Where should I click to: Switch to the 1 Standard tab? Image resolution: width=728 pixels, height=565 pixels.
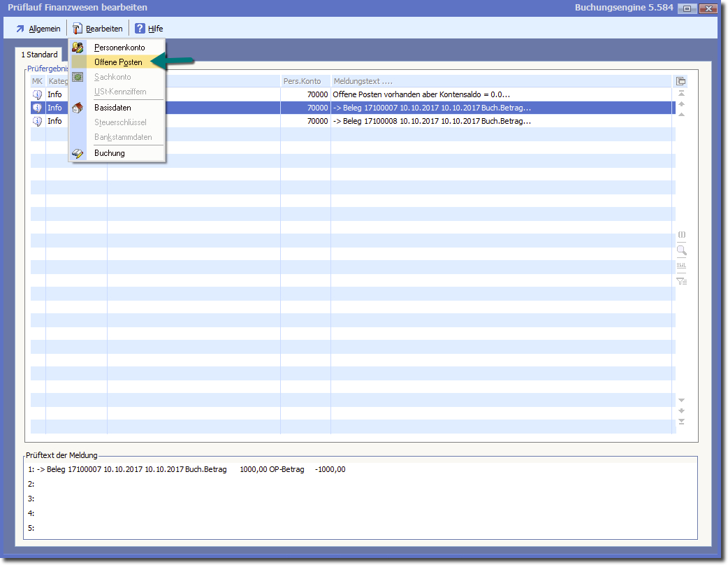pos(39,55)
